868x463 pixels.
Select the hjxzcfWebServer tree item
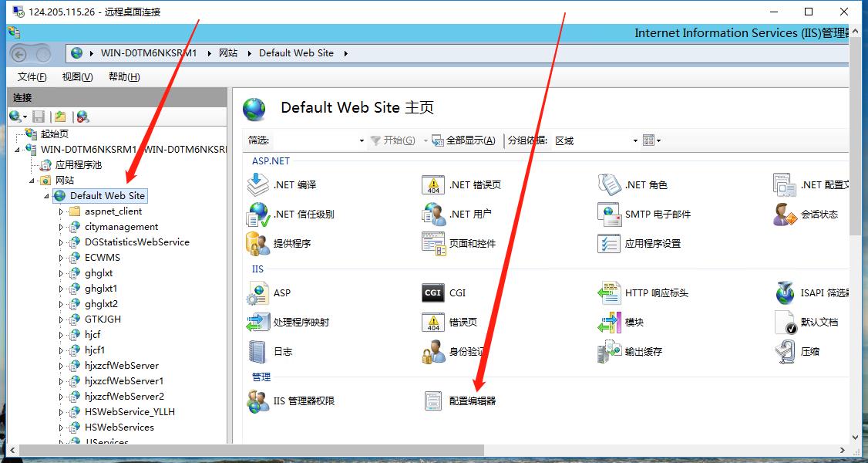pos(121,366)
